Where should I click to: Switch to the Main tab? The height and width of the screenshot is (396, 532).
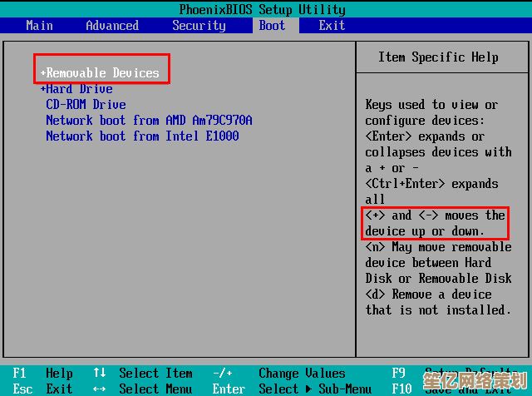[x=39, y=25]
